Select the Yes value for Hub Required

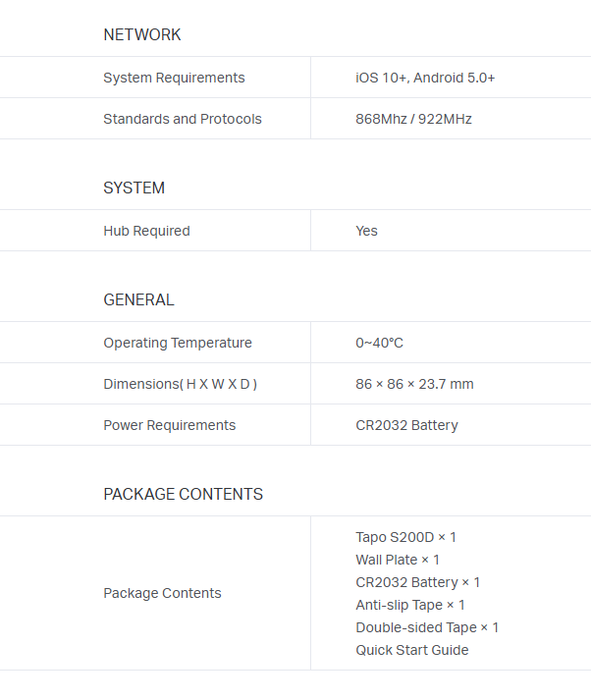[366, 231]
